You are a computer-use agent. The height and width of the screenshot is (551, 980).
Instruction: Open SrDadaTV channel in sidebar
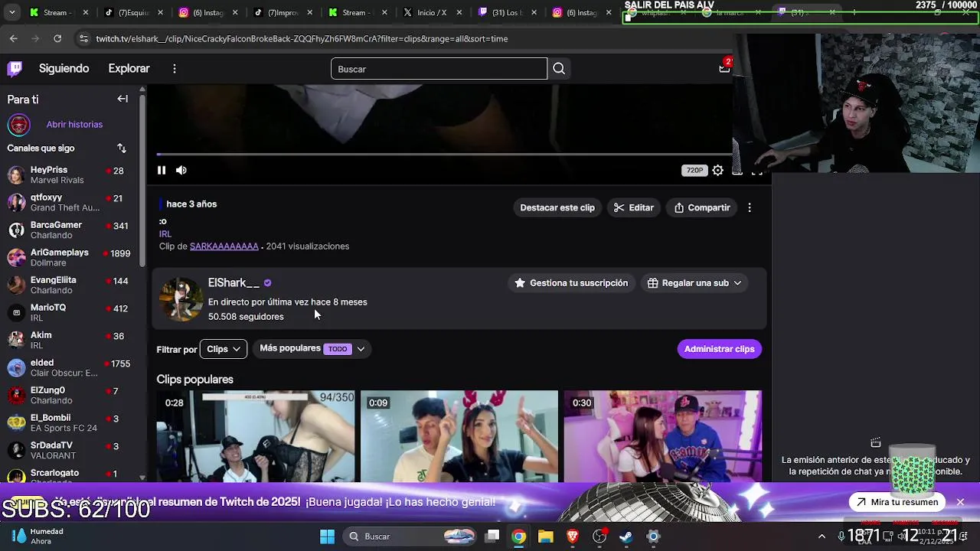tap(71, 450)
